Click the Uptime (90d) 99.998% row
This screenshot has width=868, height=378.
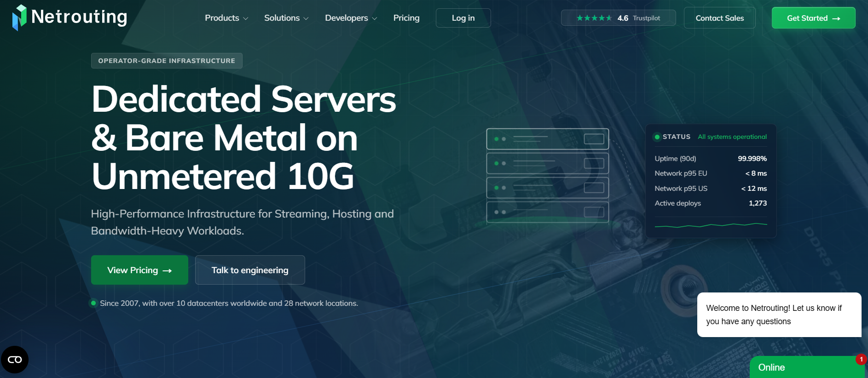(x=711, y=159)
